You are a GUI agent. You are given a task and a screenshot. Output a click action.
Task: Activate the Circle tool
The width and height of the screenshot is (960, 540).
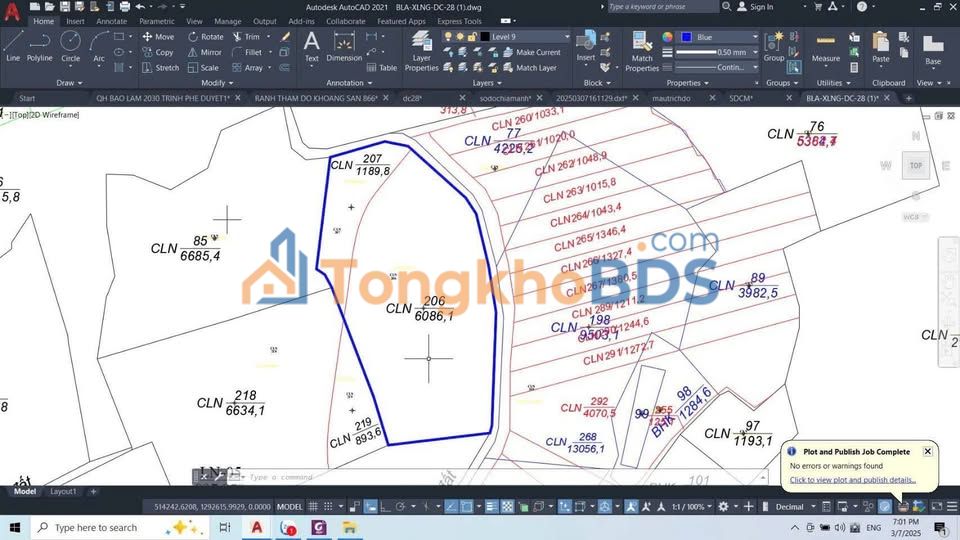[70, 46]
